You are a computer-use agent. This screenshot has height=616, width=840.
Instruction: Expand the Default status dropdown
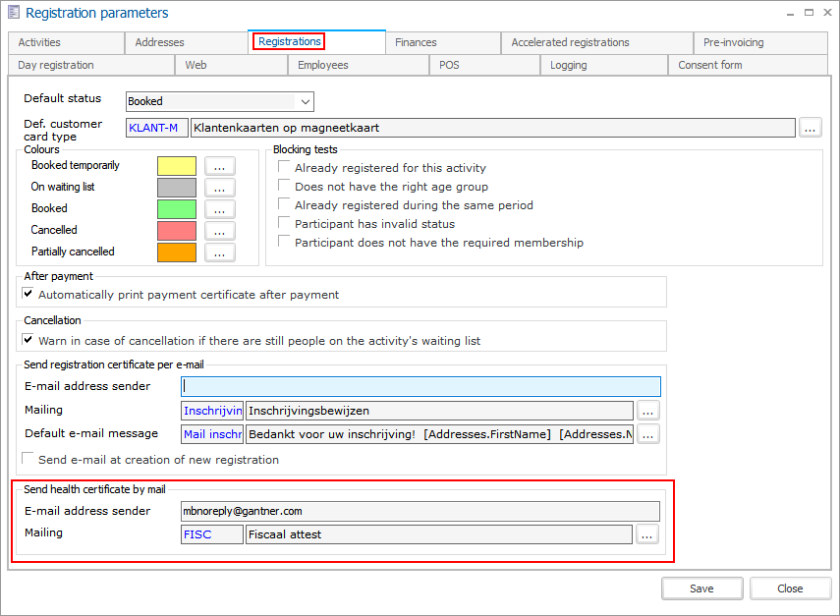click(x=306, y=101)
